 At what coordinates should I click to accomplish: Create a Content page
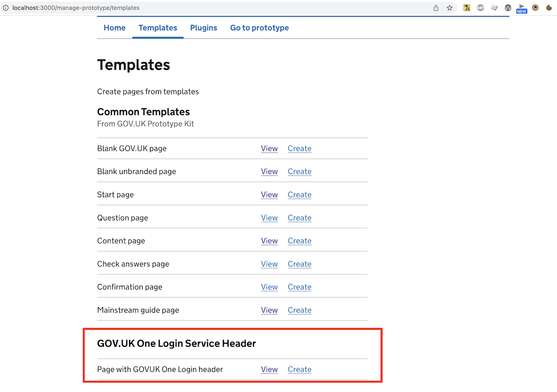[x=299, y=241]
